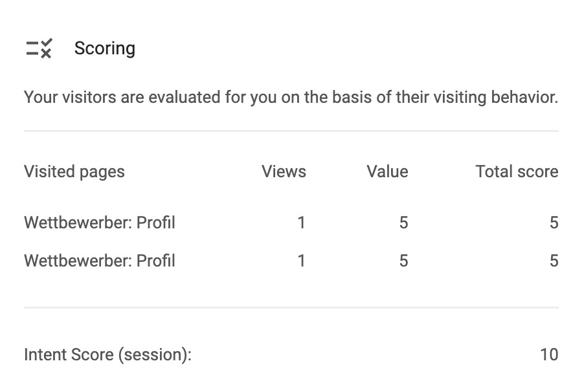This screenshot has height=392, width=584.
Task: Click the divider line below the description
Action: coord(291,131)
